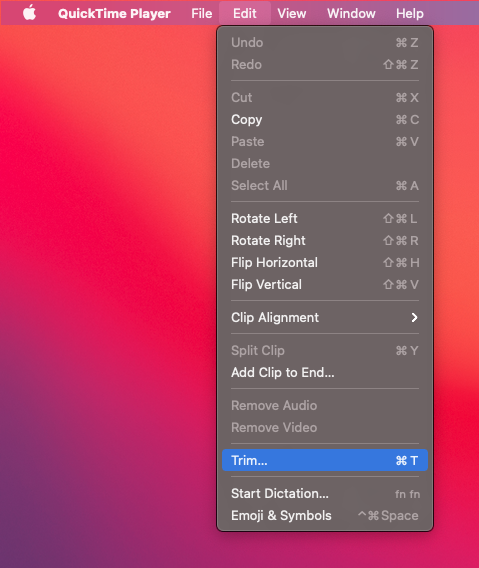This screenshot has width=479, height=568.
Task: Flip the video vertically
Action: click(x=325, y=284)
